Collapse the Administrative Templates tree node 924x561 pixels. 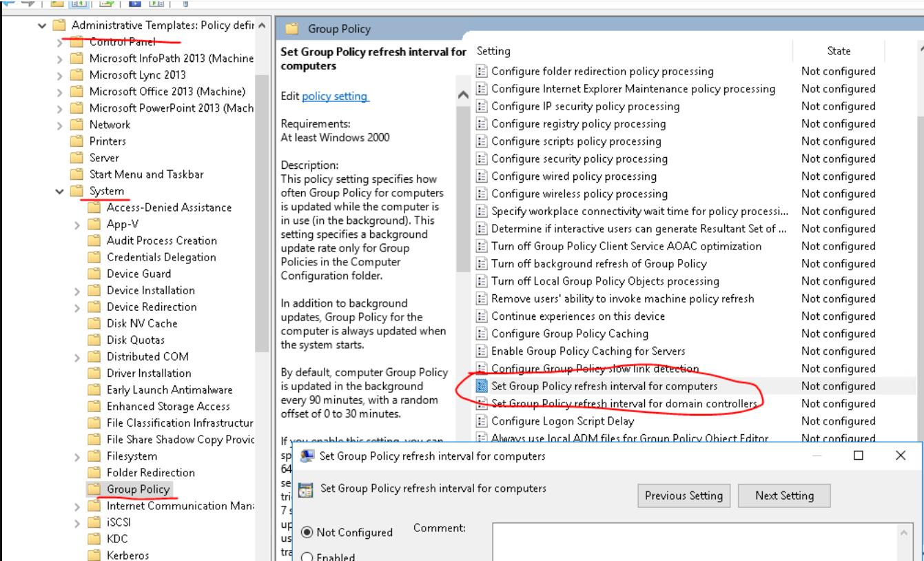point(43,25)
